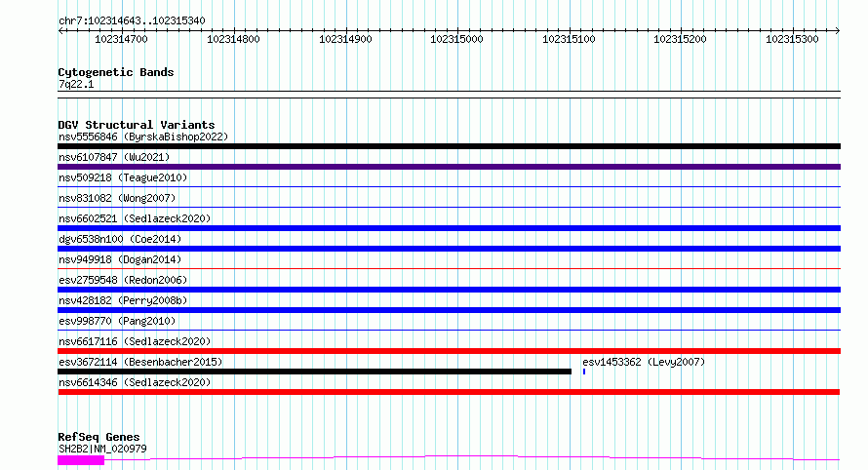Screen dimensions: 868x470
Task: Click the left arrow on the ruler
Action: click(x=60, y=30)
